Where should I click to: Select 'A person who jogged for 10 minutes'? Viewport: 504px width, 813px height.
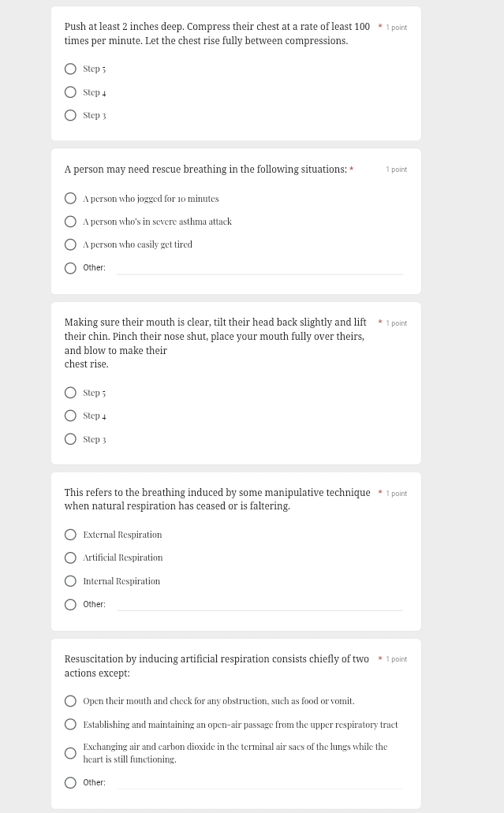[x=70, y=199]
